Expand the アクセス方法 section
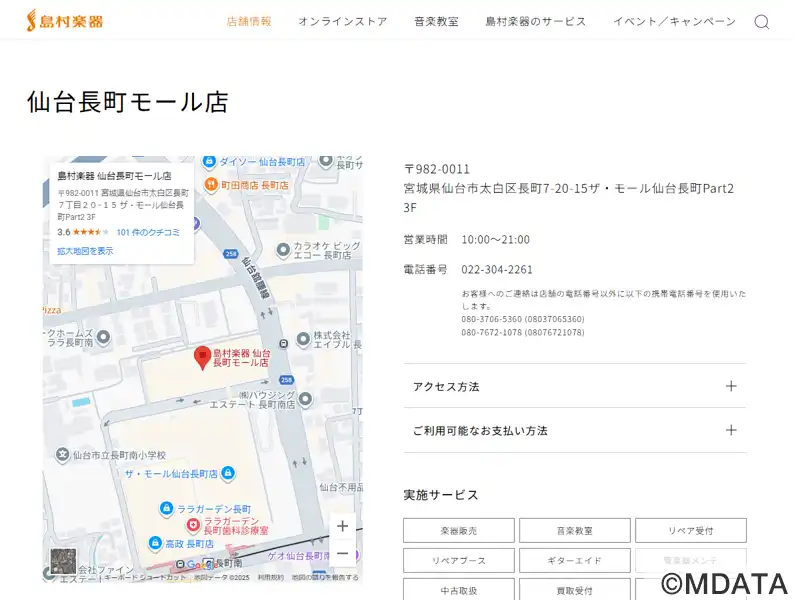 [x=575, y=386]
